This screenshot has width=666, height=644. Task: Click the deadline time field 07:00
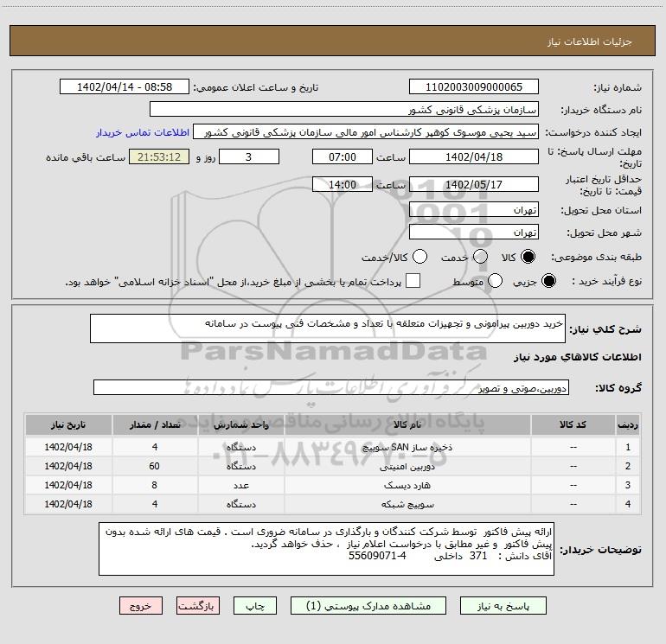click(343, 156)
